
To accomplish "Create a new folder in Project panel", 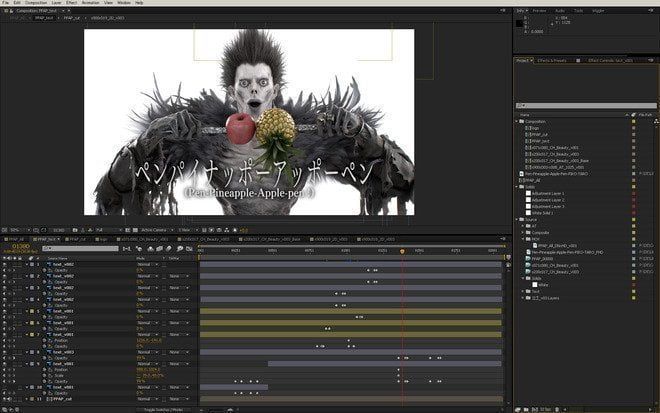I will 527,409.
